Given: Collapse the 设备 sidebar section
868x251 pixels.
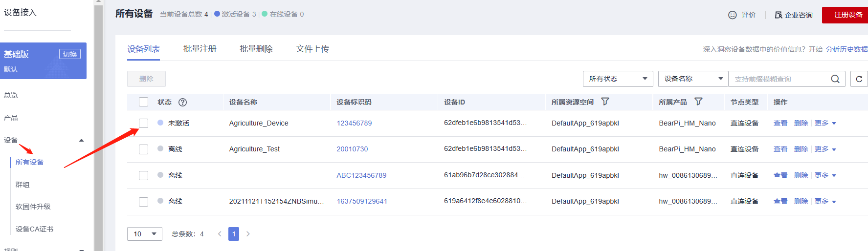Looking at the screenshot, I should [81, 141].
